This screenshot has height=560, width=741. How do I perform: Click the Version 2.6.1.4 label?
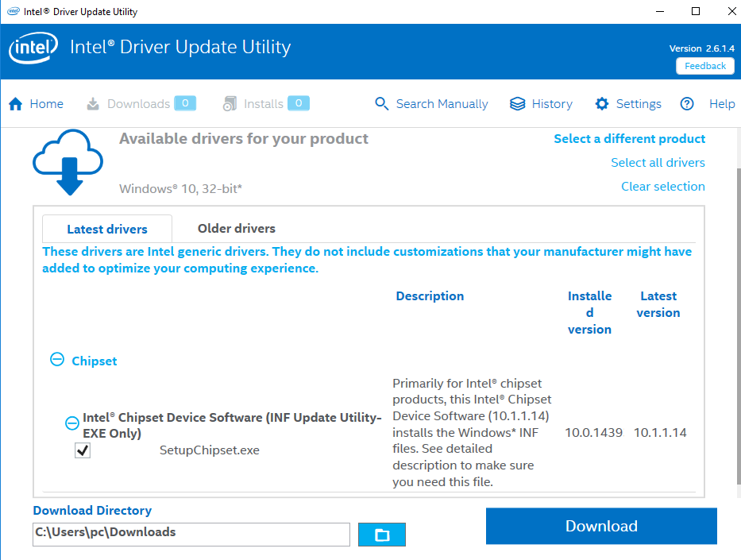pyautogui.click(x=702, y=48)
